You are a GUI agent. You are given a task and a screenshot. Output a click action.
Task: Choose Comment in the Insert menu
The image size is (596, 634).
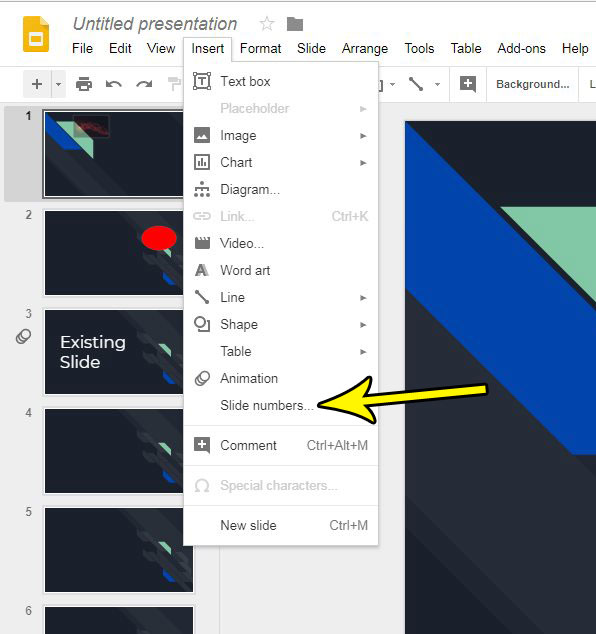point(281,446)
